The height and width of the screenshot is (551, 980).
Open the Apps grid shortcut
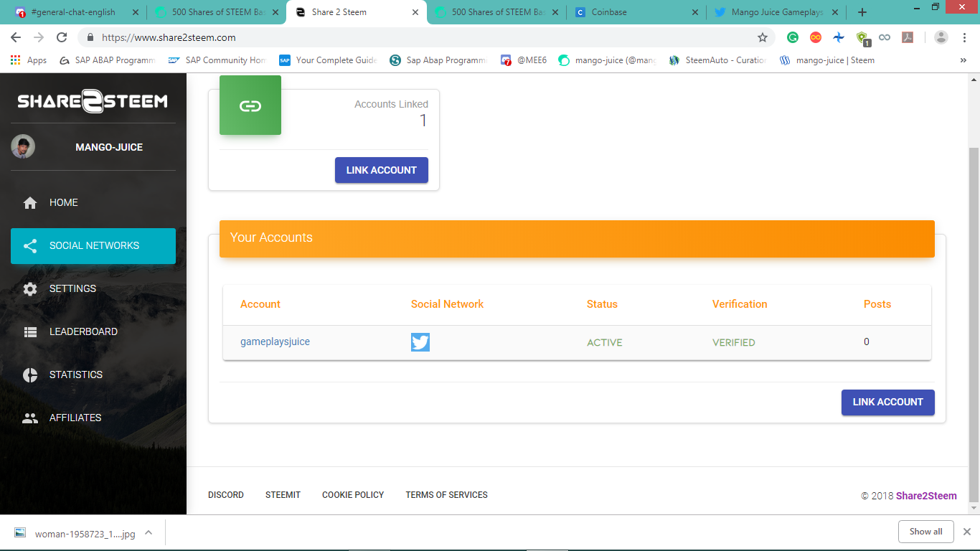[28, 60]
